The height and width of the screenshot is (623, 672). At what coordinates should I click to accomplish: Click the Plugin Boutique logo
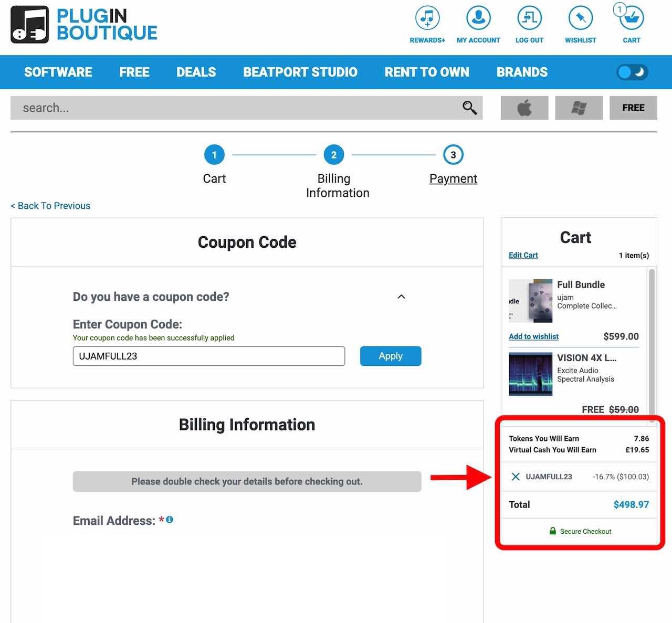84,25
